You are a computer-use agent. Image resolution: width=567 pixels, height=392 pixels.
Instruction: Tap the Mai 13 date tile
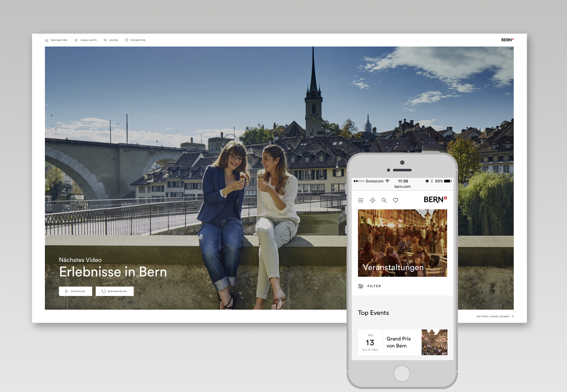[370, 342]
